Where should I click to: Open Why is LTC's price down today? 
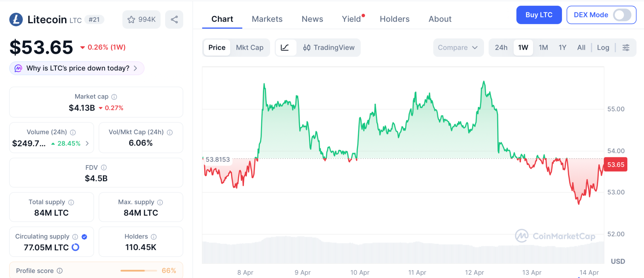pos(77,68)
